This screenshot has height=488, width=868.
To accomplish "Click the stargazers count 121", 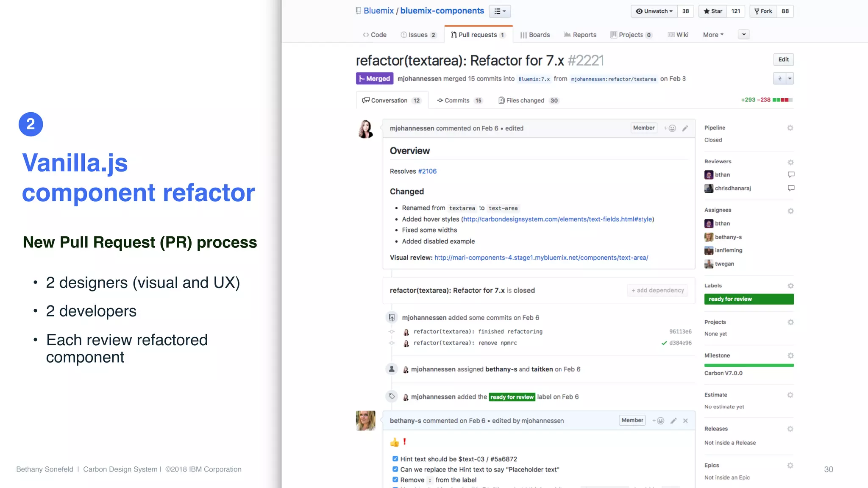I will tap(736, 11).
